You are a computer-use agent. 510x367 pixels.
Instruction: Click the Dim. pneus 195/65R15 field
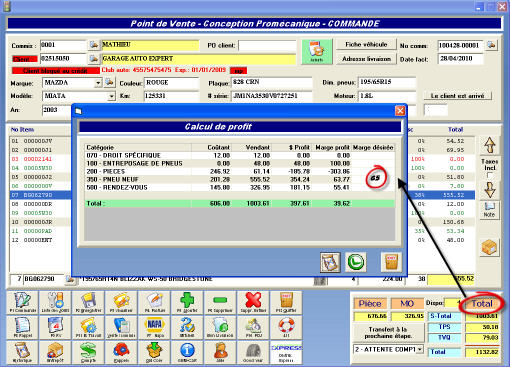[x=387, y=82]
